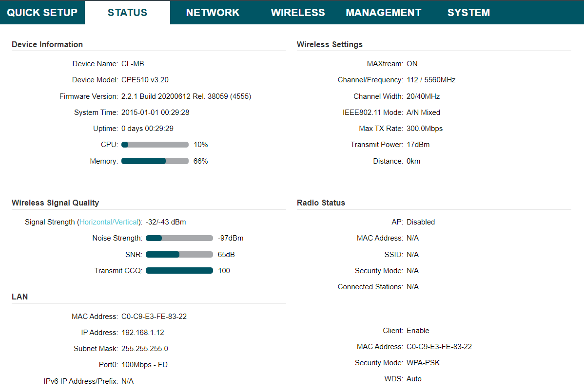Viewport: 584px width, 392px height.
Task: Click the LAN MAC address value
Action: tap(154, 317)
